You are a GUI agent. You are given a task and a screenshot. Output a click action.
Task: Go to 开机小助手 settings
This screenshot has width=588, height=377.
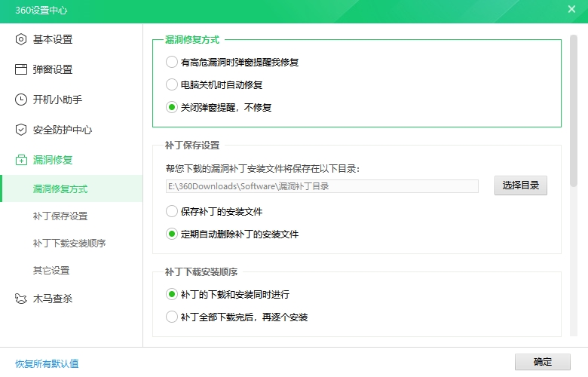pyautogui.click(x=57, y=100)
